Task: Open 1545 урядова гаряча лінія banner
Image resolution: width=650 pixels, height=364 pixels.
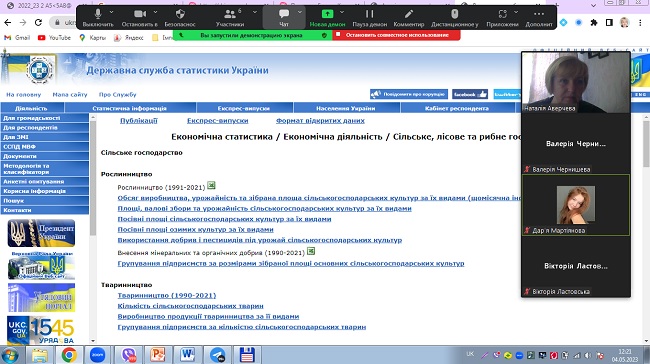Action: [41, 330]
